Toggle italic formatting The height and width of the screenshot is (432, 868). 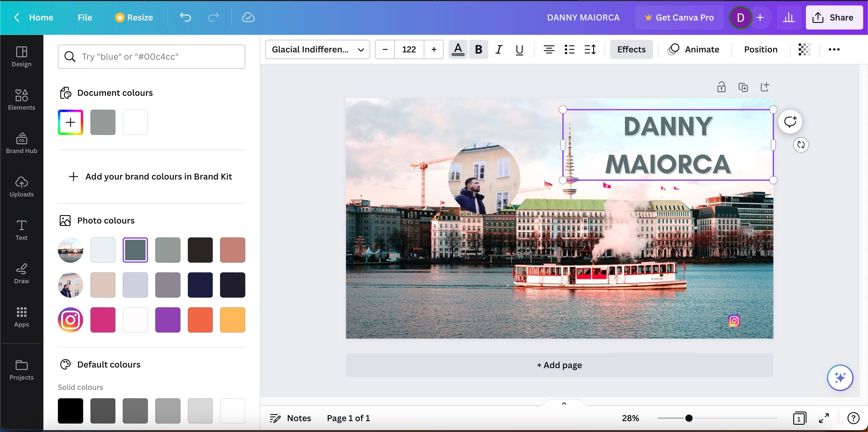coord(499,49)
